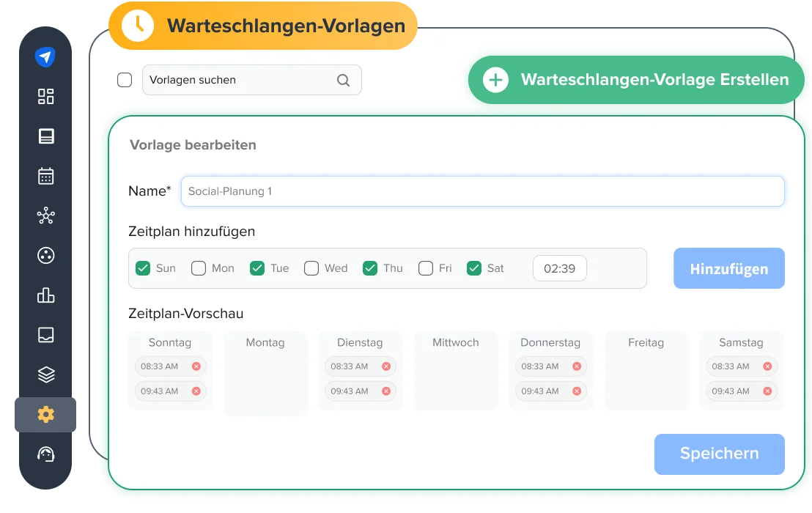The height and width of the screenshot is (513, 812).
Task: Click the highlighted settings gear icon
Action: (45, 414)
